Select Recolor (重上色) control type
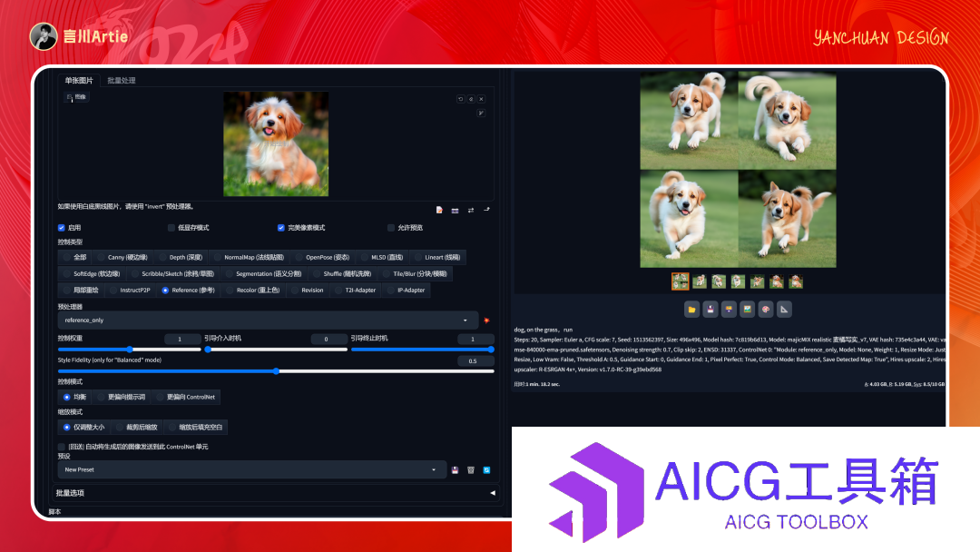 coord(253,290)
